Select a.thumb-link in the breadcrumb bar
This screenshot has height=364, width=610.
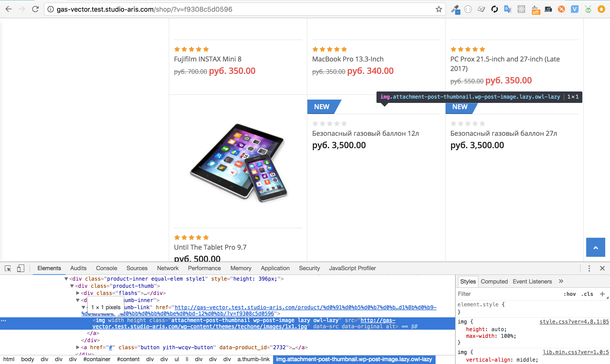[253, 359]
